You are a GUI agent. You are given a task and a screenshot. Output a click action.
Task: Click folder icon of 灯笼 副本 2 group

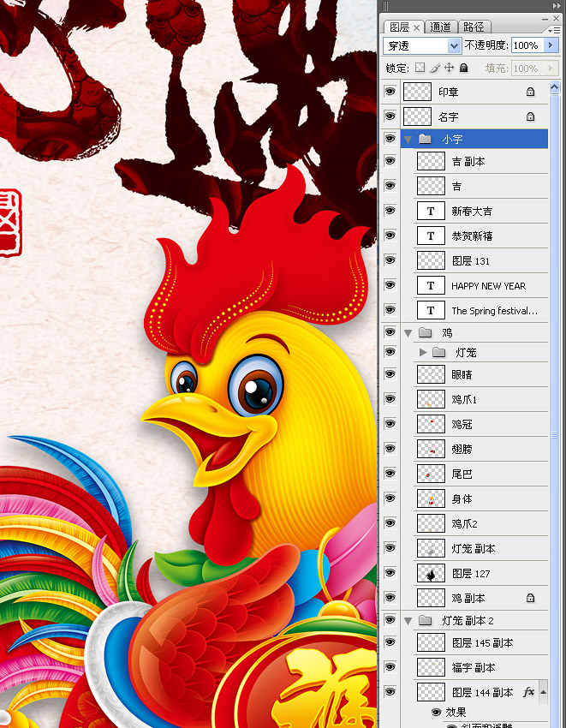coord(425,621)
